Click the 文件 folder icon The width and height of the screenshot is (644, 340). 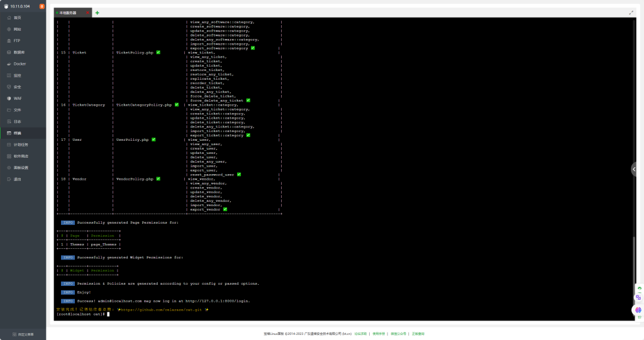coord(9,110)
